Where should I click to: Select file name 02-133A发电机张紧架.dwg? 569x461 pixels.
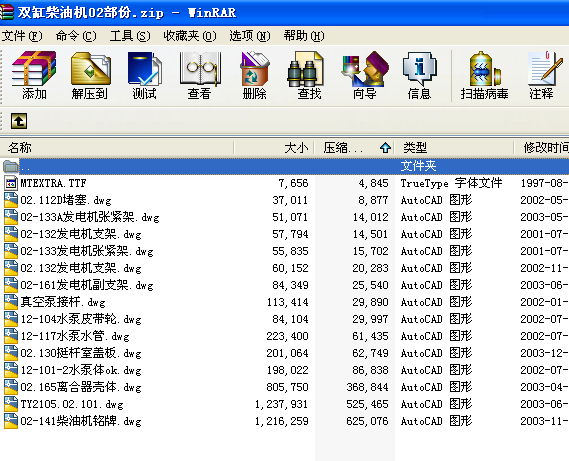pyautogui.click(x=90, y=217)
